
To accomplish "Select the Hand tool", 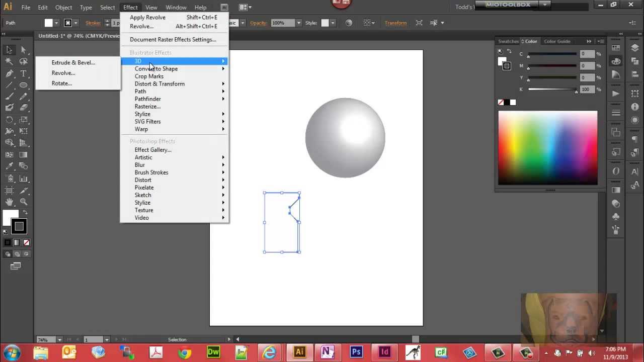I will point(9,202).
